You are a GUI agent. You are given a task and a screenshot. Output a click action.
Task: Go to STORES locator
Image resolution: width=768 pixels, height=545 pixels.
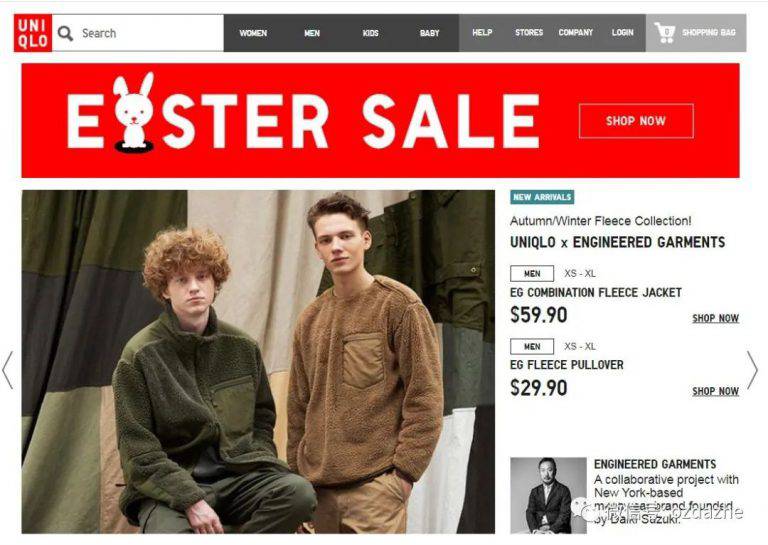pos(529,32)
